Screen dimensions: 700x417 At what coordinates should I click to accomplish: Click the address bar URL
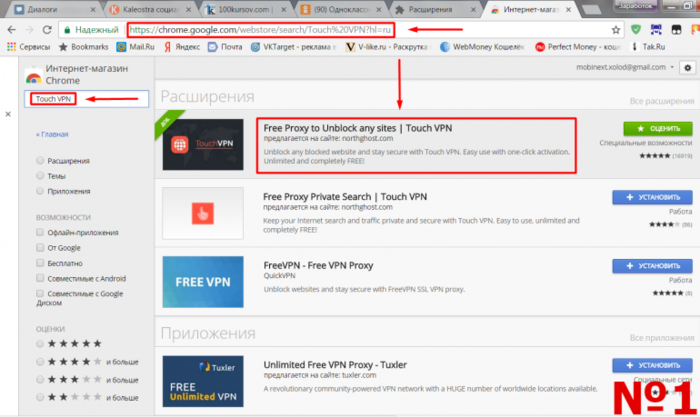pyautogui.click(x=260, y=30)
